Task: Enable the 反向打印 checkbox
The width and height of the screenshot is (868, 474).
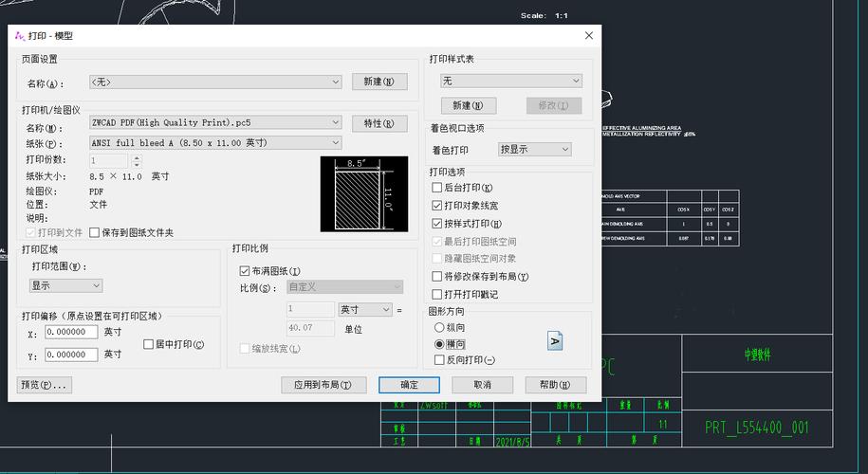Action: pos(437,360)
